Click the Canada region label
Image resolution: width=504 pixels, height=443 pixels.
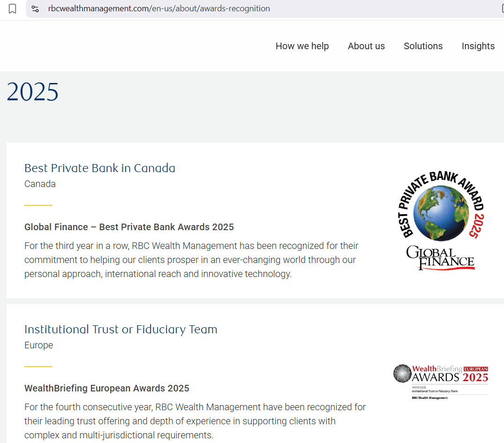(x=40, y=184)
